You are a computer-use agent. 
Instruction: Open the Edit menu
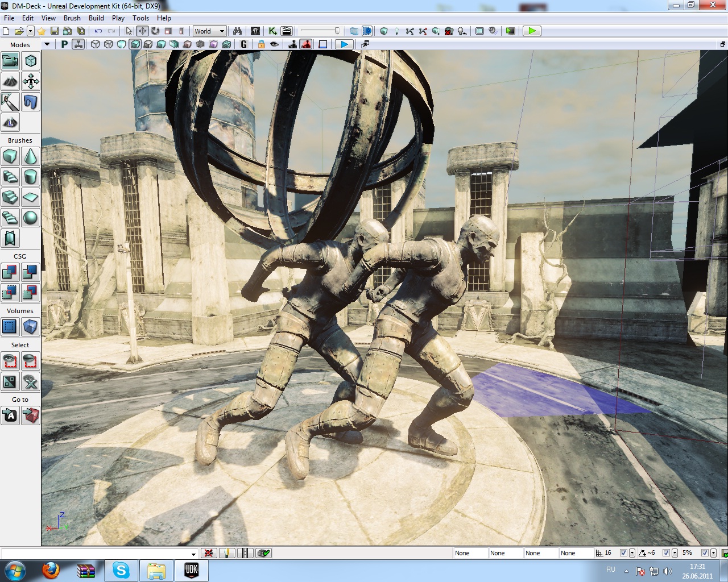tap(28, 18)
